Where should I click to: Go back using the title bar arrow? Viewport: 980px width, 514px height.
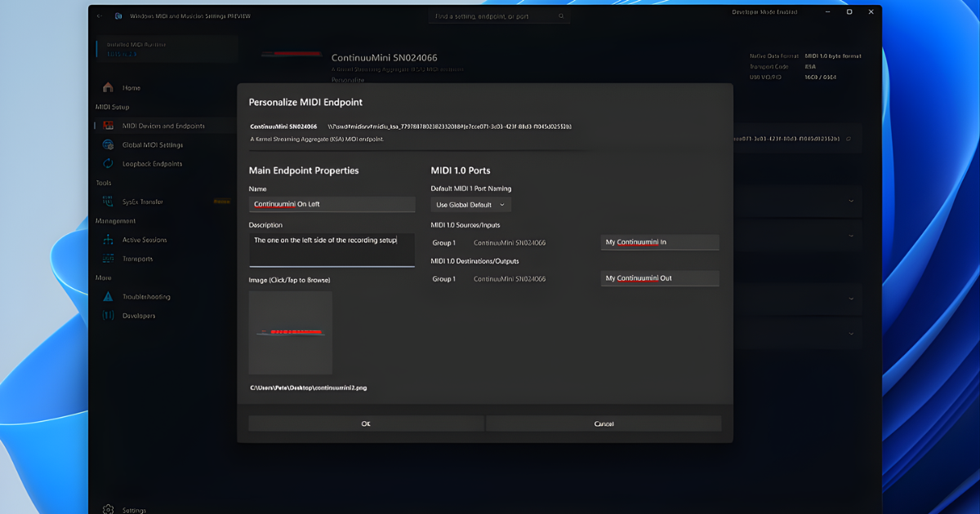(x=100, y=16)
